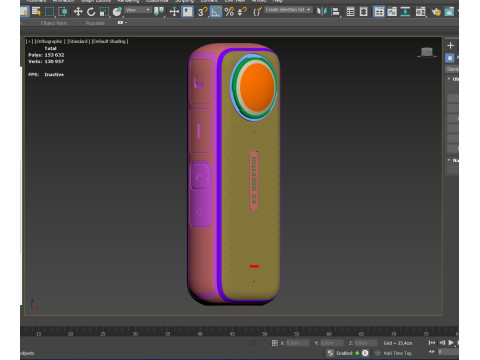Viewport: 480px width, 360px height.
Task: Open Edit Named Selection Sets
Action: tap(257, 12)
